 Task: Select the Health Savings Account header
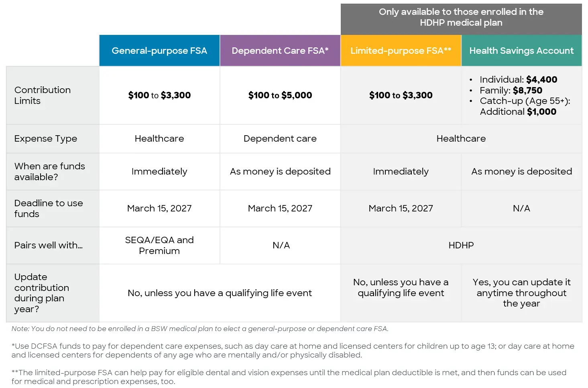(x=521, y=51)
